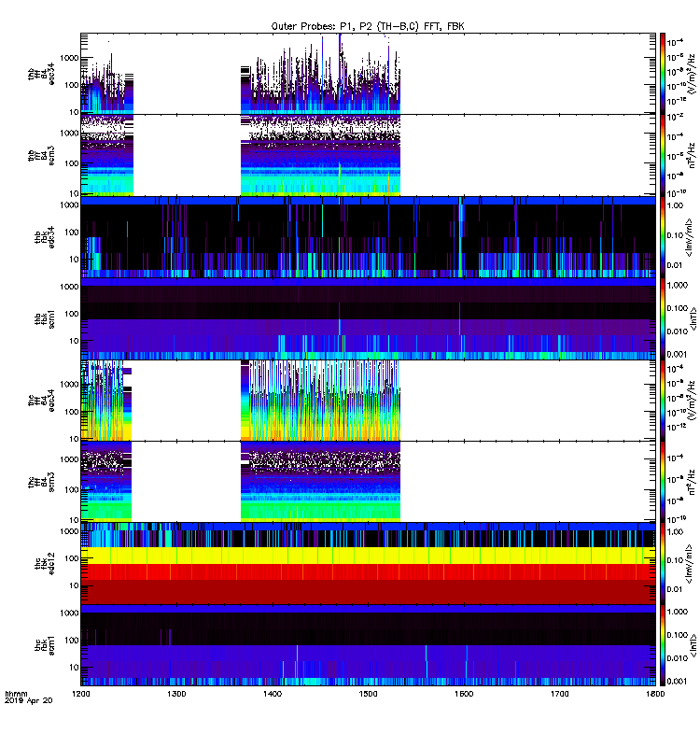This screenshot has width=700, height=747.
Task: Click the thc fff scm3 spectrogram panel
Action: [x=368, y=481]
